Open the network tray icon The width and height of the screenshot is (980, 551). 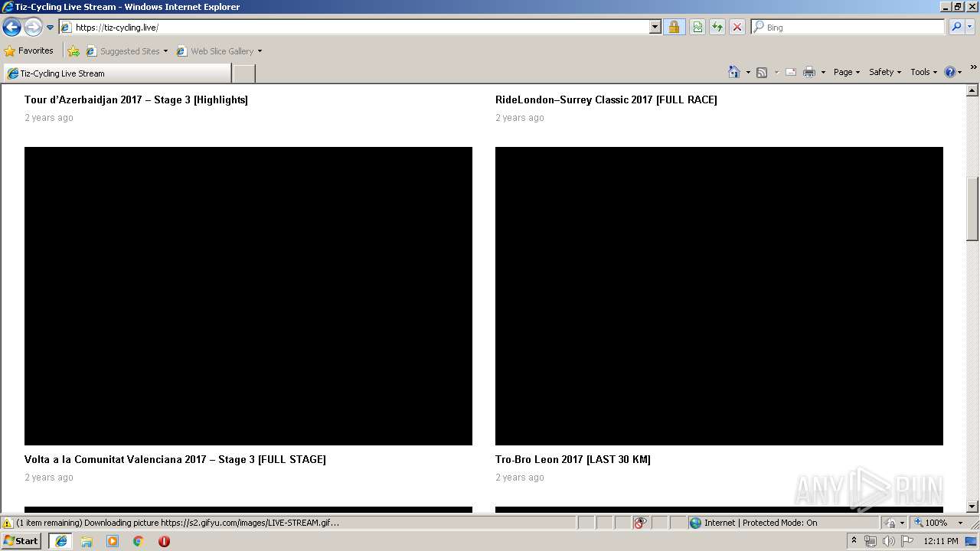coord(871,541)
